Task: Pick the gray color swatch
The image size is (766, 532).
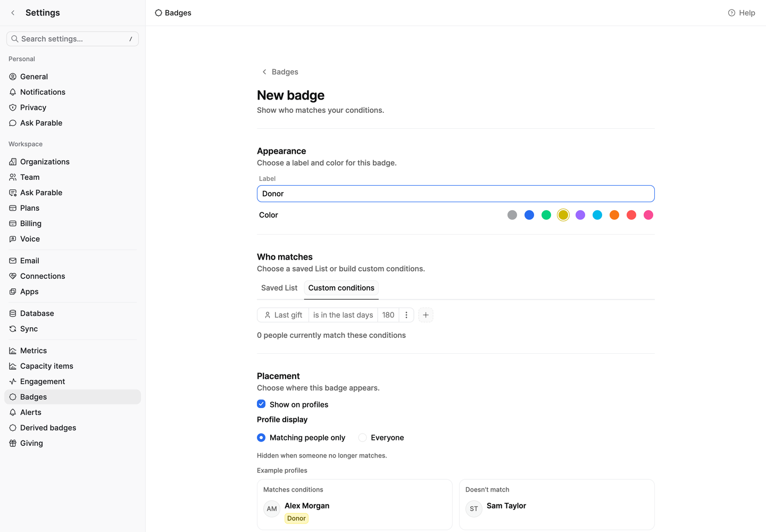Action: [512, 215]
